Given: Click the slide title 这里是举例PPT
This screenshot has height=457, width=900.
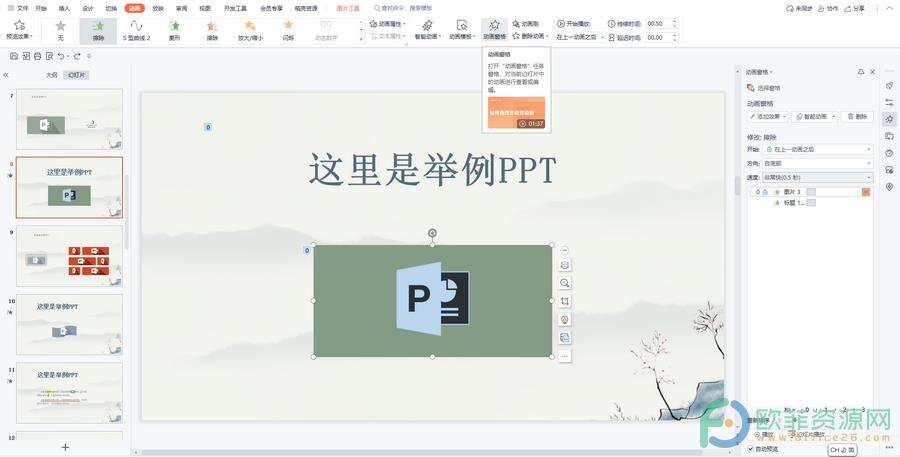Looking at the screenshot, I should [432, 170].
